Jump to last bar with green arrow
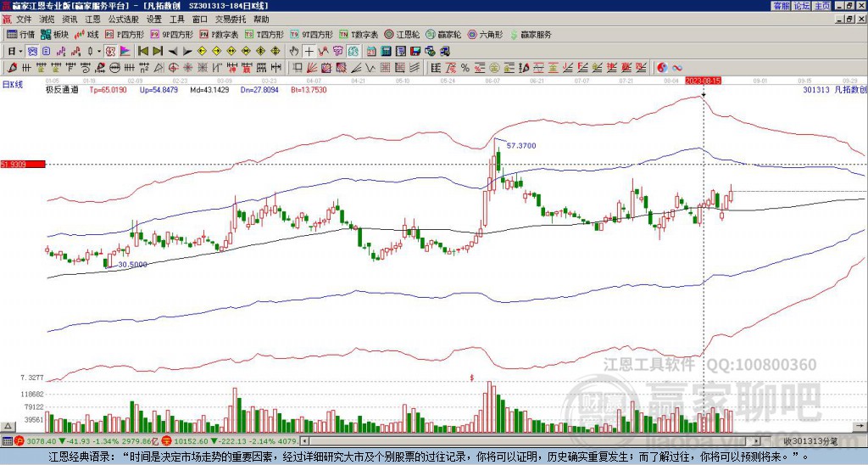 [158, 51]
